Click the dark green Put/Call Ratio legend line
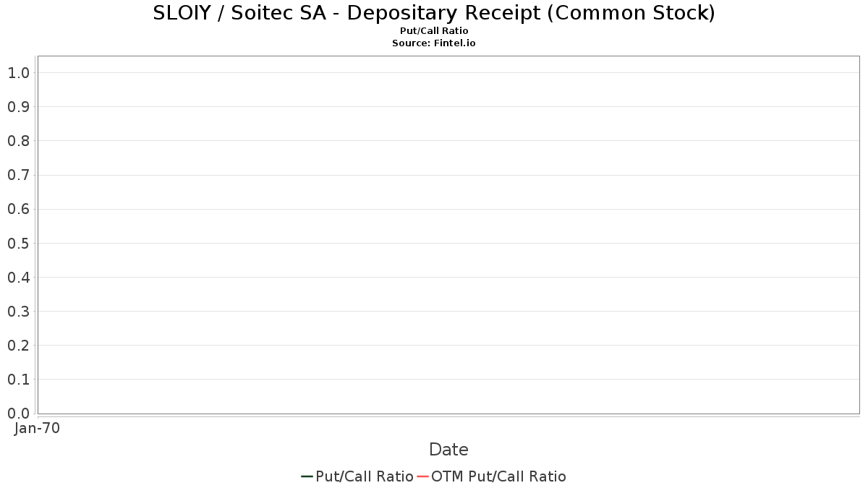This screenshot has width=868, height=488. click(x=307, y=476)
